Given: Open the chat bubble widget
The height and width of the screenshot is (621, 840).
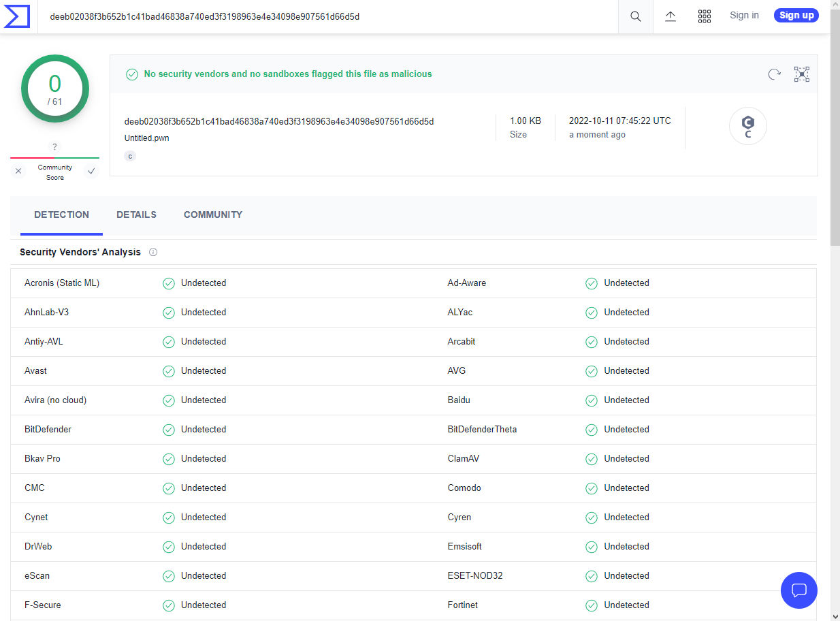Looking at the screenshot, I should (x=799, y=590).
